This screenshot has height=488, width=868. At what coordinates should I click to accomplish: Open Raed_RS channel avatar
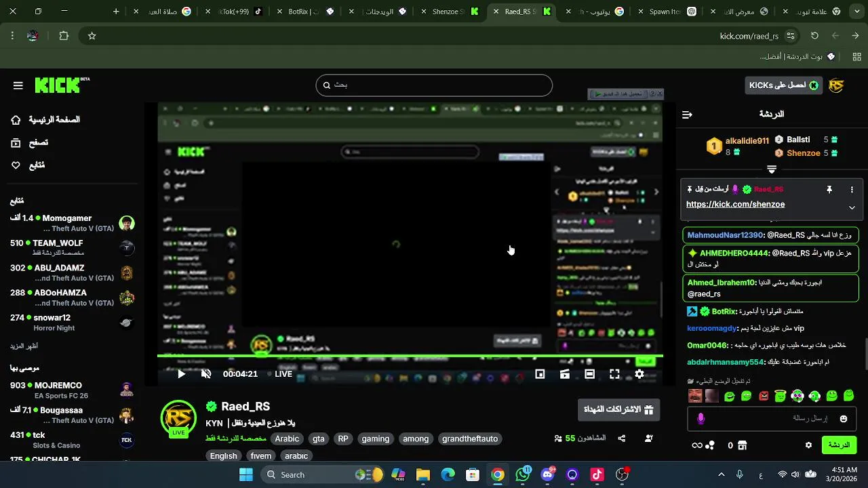click(x=178, y=418)
